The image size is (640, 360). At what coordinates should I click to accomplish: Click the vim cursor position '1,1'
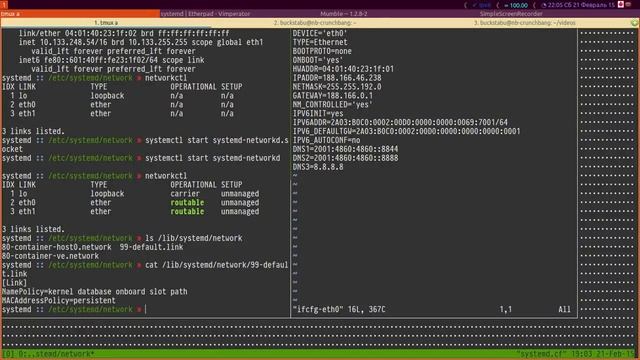[505, 309]
